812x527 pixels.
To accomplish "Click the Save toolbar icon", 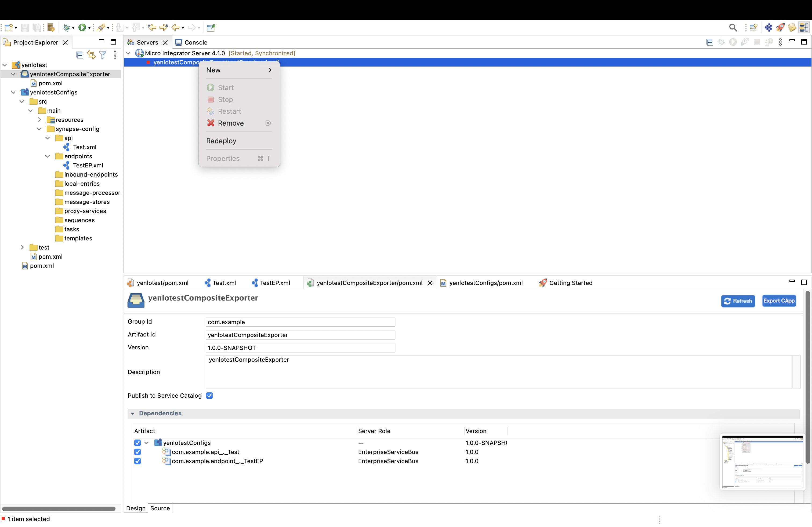I will [x=25, y=27].
